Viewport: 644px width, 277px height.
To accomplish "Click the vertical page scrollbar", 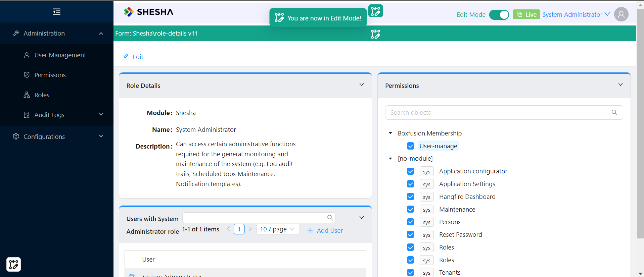I will 640,124.
